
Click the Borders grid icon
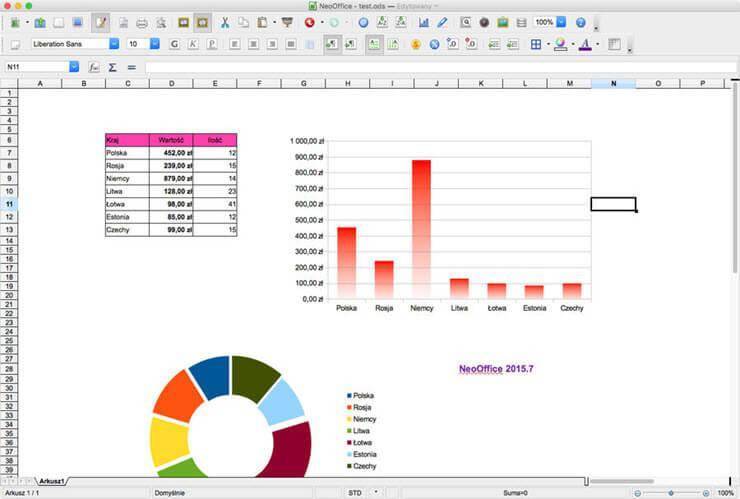pyautogui.click(x=536, y=44)
